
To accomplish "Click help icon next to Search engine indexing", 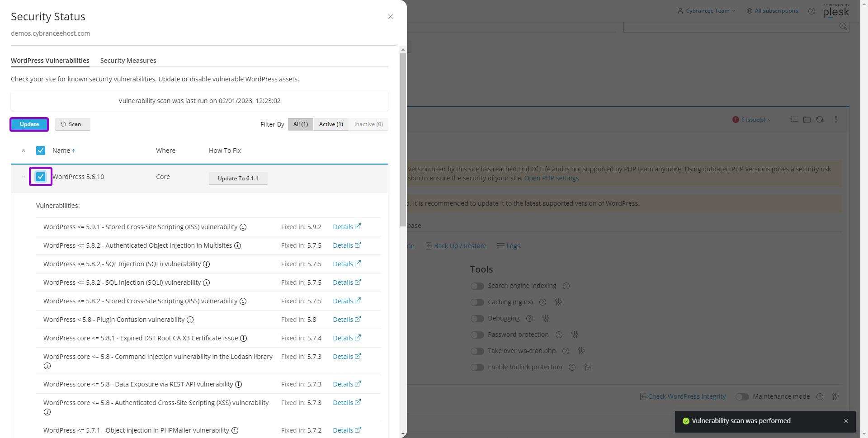I will pos(566,286).
